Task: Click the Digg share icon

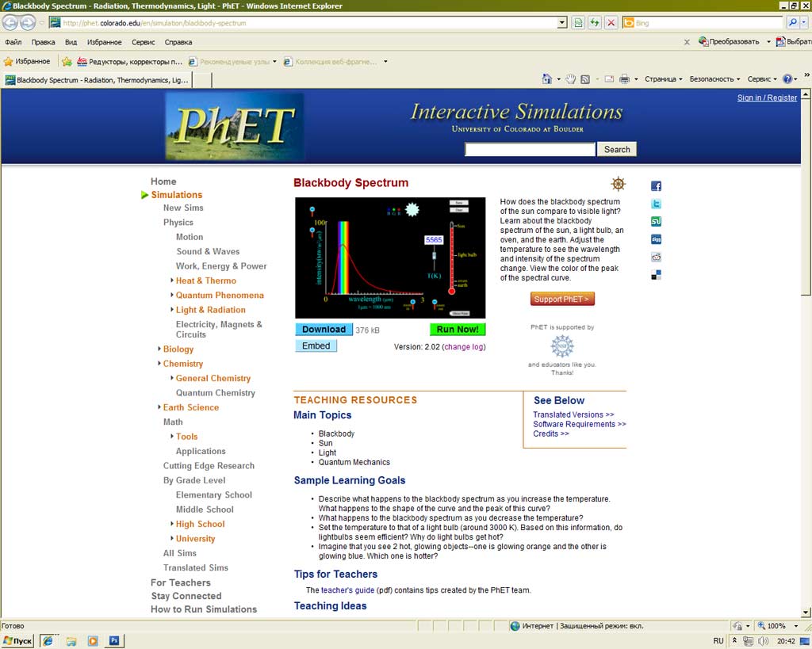Action: coord(656,239)
